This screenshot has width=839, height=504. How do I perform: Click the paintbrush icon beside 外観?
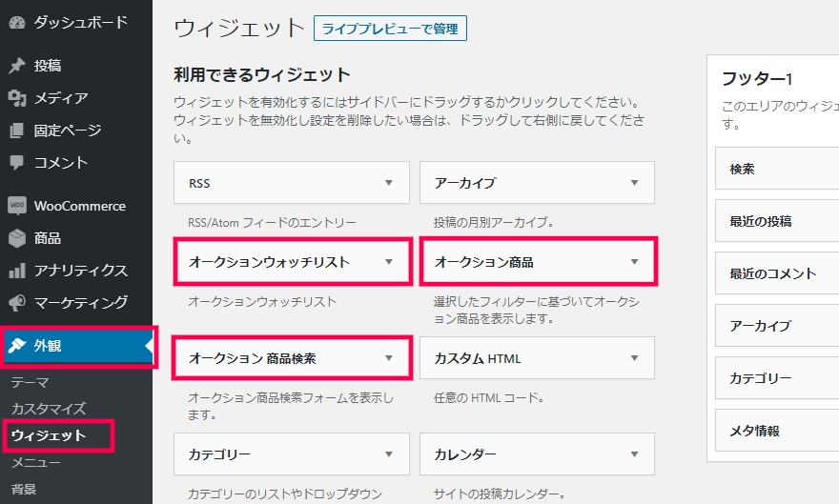(x=17, y=345)
